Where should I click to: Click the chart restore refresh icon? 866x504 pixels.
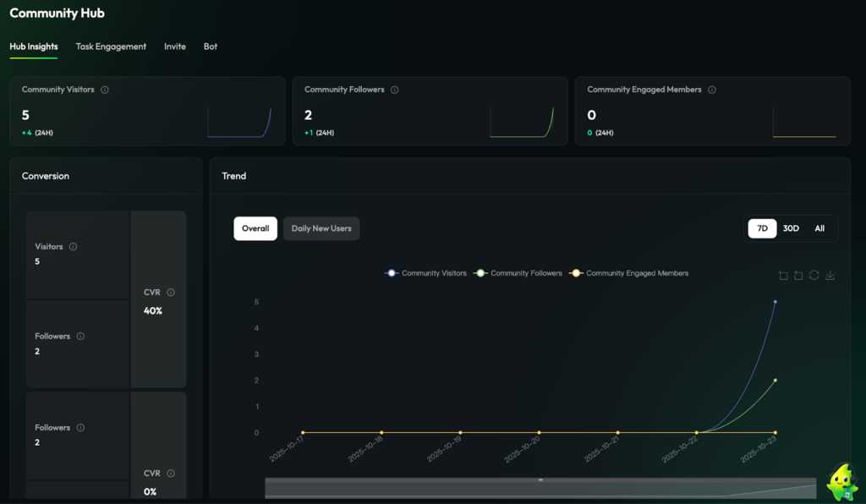pyautogui.click(x=814, y=276)
